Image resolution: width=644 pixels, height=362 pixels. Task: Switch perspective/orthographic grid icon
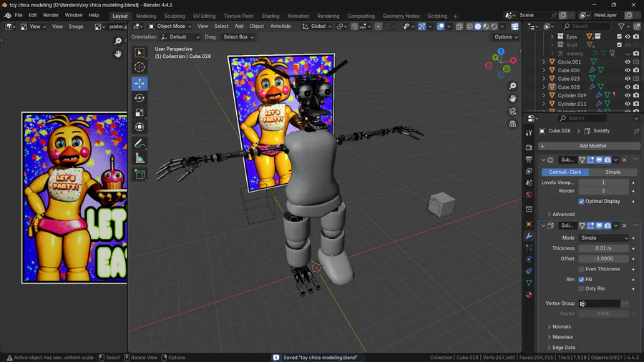tap(512, 124)
